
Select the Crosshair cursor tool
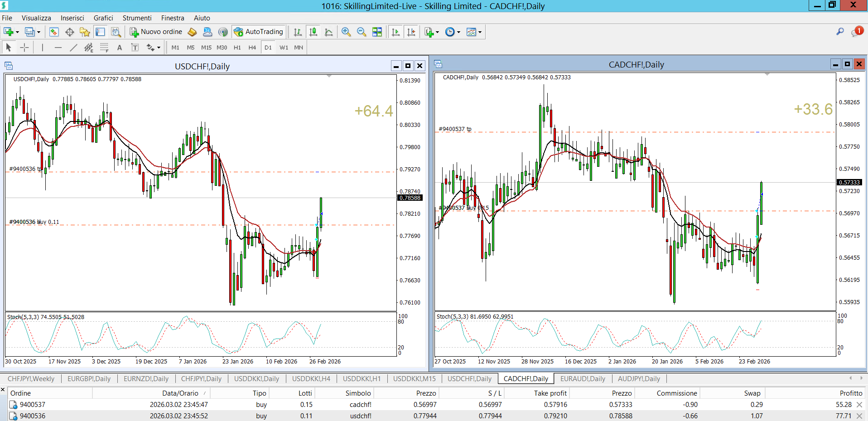24,48
